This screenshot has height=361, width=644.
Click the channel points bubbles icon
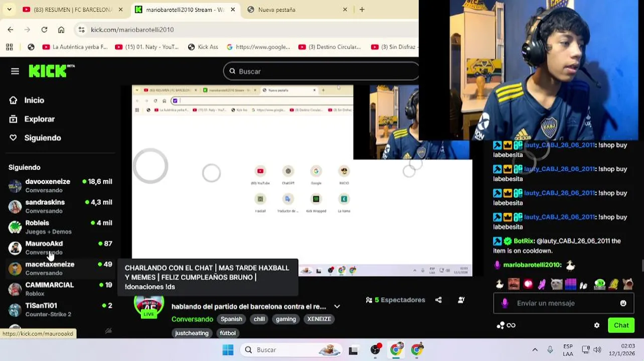tap(501, 325)
